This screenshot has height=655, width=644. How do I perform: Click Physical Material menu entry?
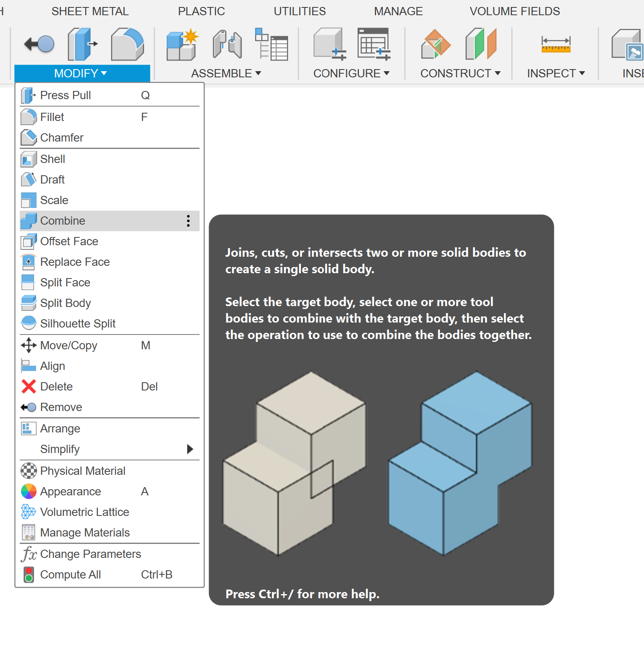click(109, 471)
